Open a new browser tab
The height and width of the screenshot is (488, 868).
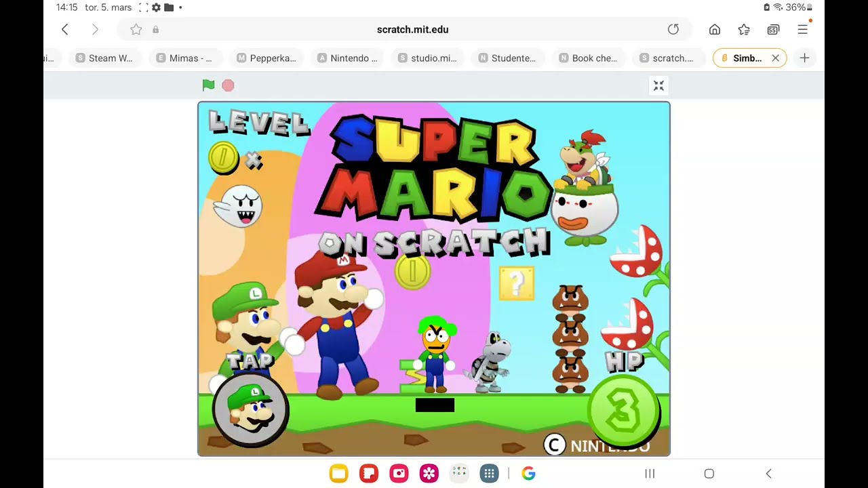[x=804, y=58]
